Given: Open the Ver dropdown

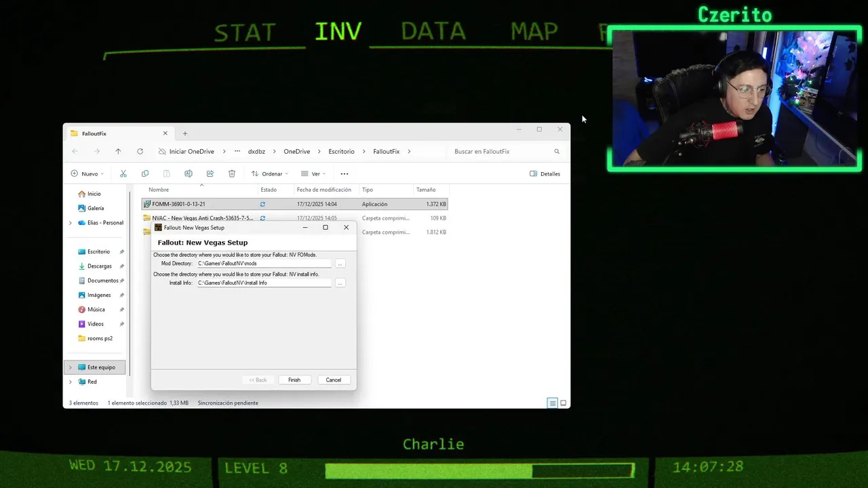Looking at the screenshot, I should [314, 174].
